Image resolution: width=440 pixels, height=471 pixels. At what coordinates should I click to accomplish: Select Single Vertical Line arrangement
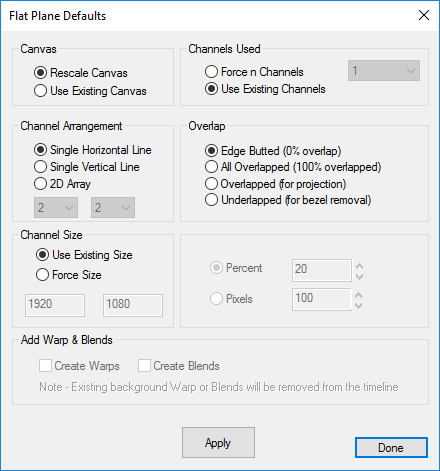86,167
